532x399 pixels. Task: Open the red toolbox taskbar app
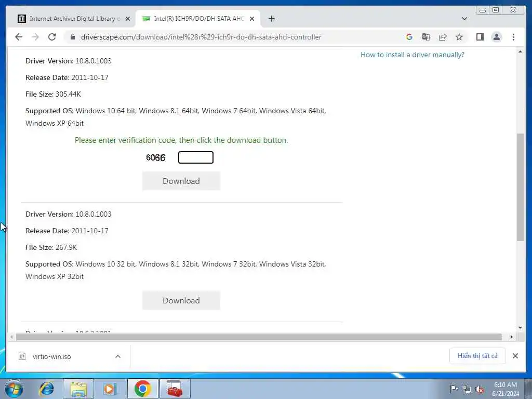[x=175, y=389]
